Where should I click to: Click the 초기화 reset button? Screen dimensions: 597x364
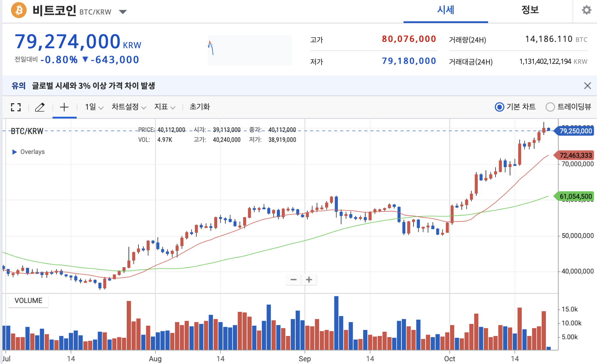pos(200,107)
